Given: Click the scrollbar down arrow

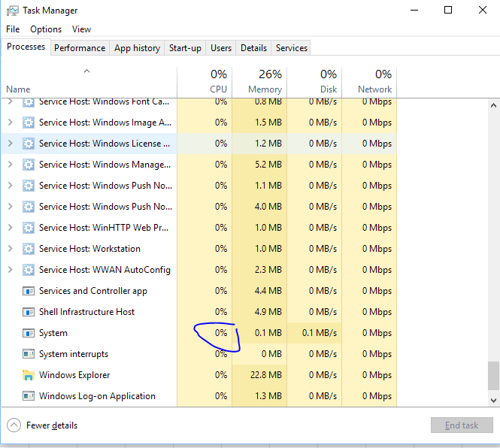Looking at the screenshot, I should click(494, 400).
